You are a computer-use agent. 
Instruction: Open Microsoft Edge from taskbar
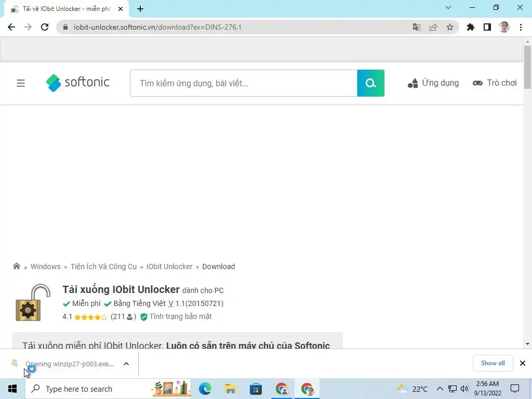tap(205, 389)
